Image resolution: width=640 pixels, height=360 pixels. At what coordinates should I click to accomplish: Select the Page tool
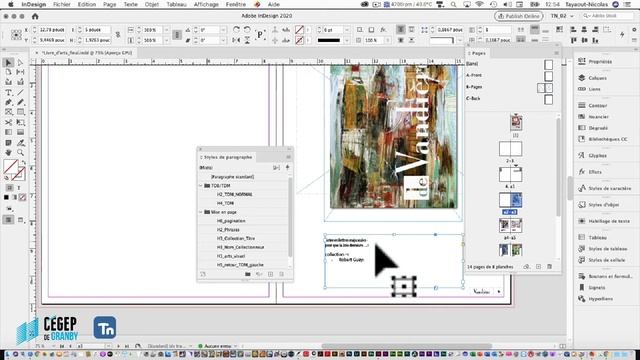8,72
